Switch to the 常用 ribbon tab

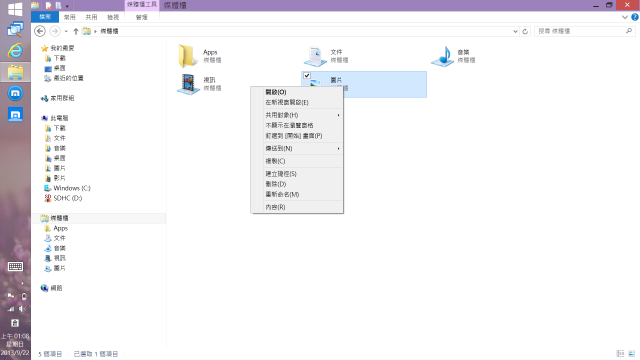(x=69, y=17)
